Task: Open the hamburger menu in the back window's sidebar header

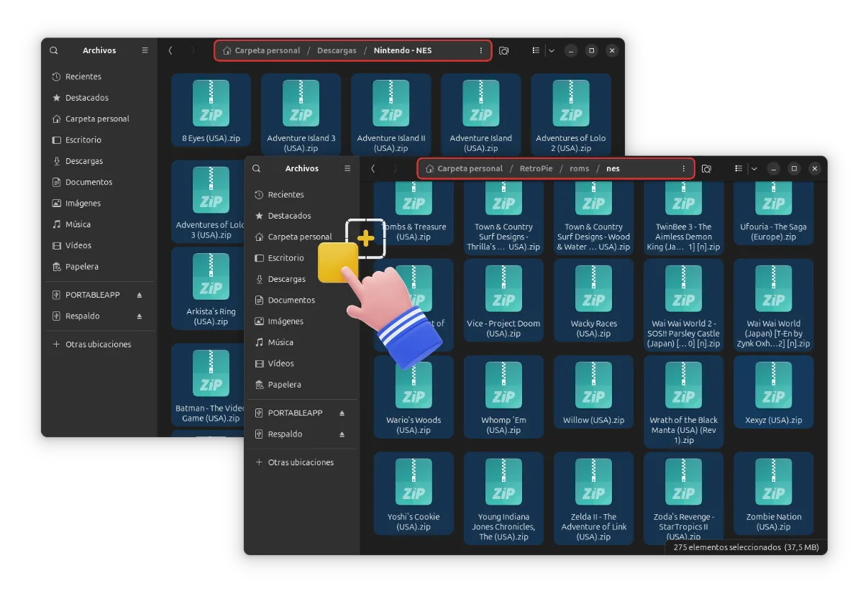Action: [145, 51]
